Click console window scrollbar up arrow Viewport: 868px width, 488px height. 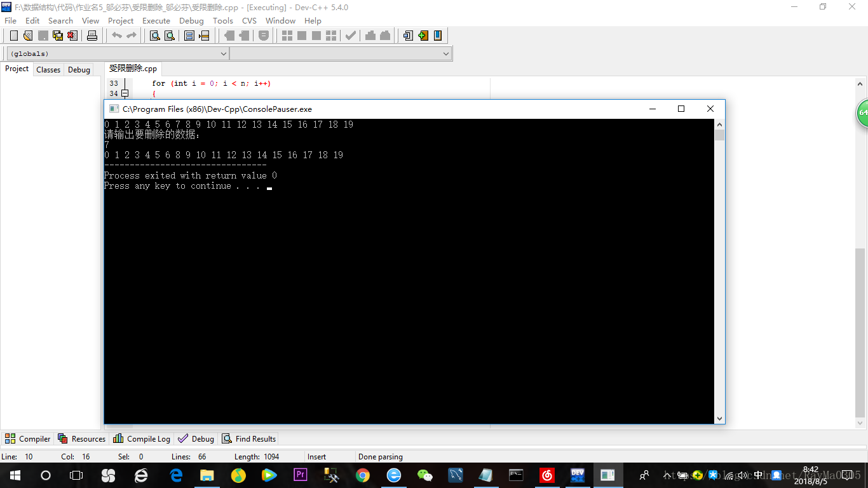(719, 125)
